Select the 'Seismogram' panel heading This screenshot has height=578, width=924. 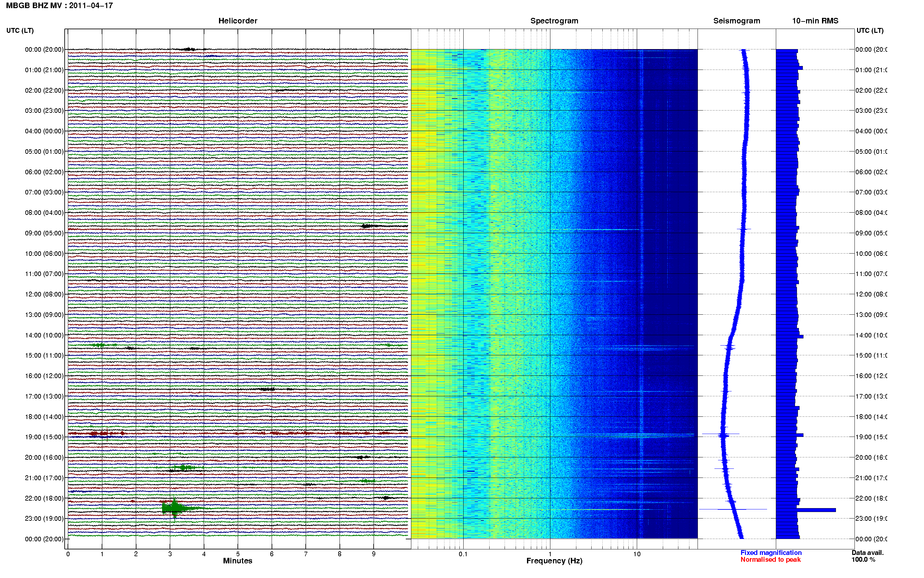pyautogui.click(x=737, y=21)
